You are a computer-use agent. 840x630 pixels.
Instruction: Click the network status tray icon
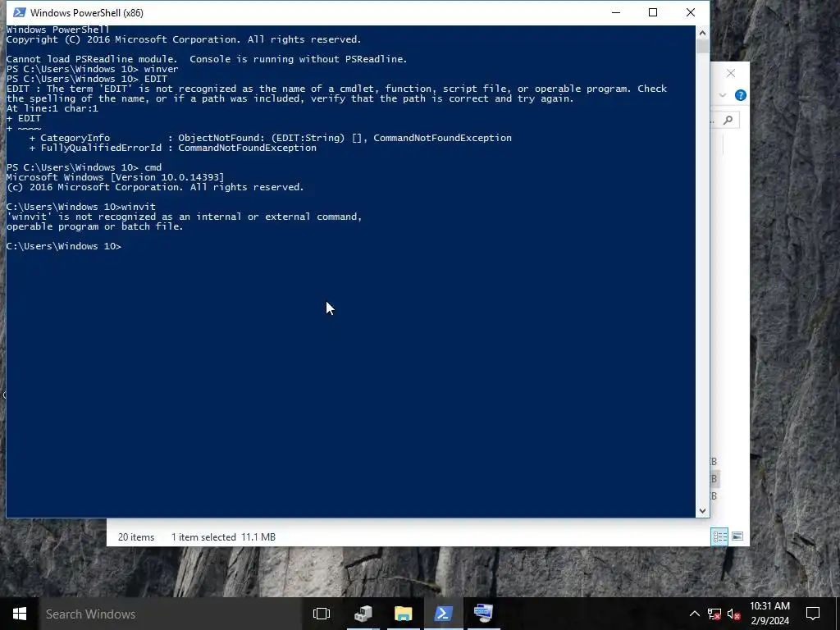click(x=714, y=614)
